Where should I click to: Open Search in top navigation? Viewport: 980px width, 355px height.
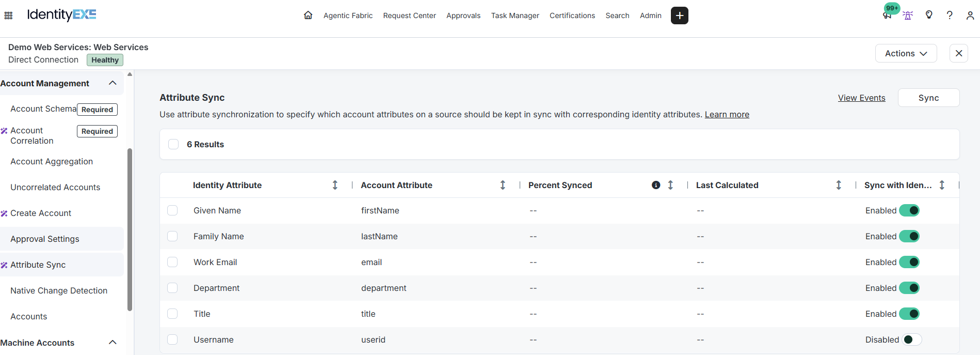click(x=617, y=16)
